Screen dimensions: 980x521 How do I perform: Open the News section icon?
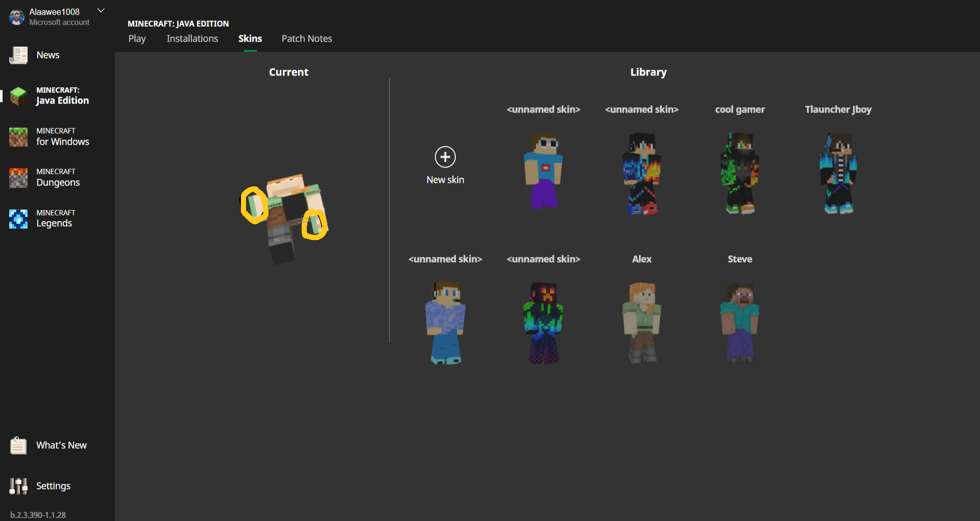(x=18, y=55)
